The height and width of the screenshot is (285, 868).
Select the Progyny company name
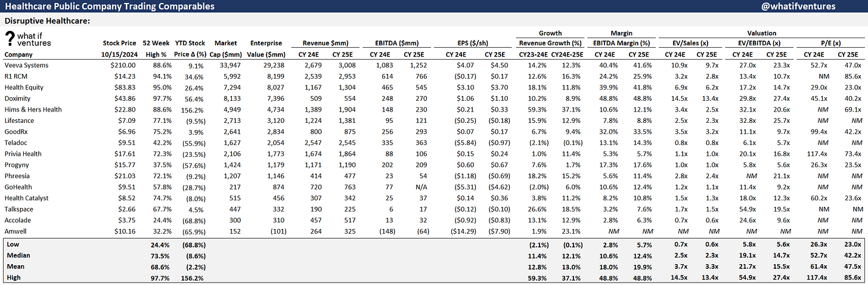[x=18, y=165]
